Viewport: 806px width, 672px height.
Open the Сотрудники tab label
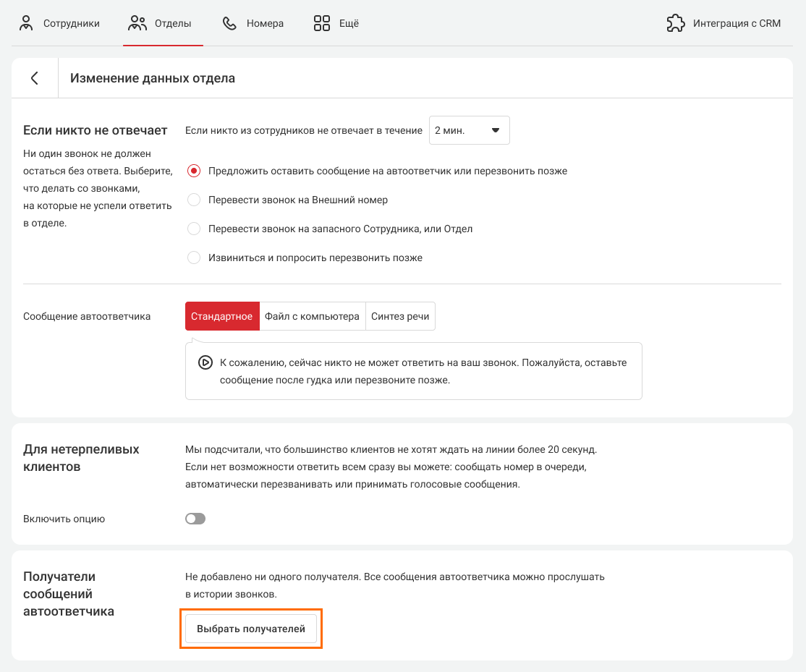(x=71, y=23)
